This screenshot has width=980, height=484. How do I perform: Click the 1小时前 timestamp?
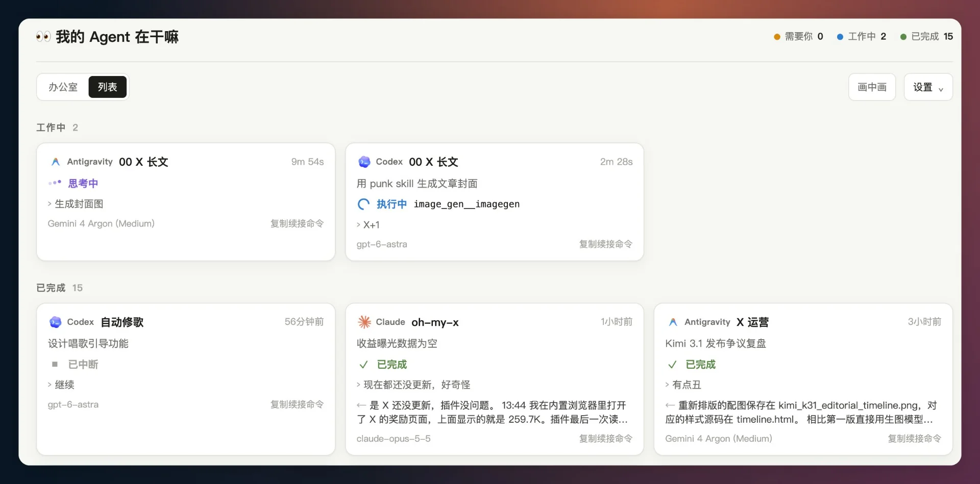pyautogui.click(x=617, y=322)
